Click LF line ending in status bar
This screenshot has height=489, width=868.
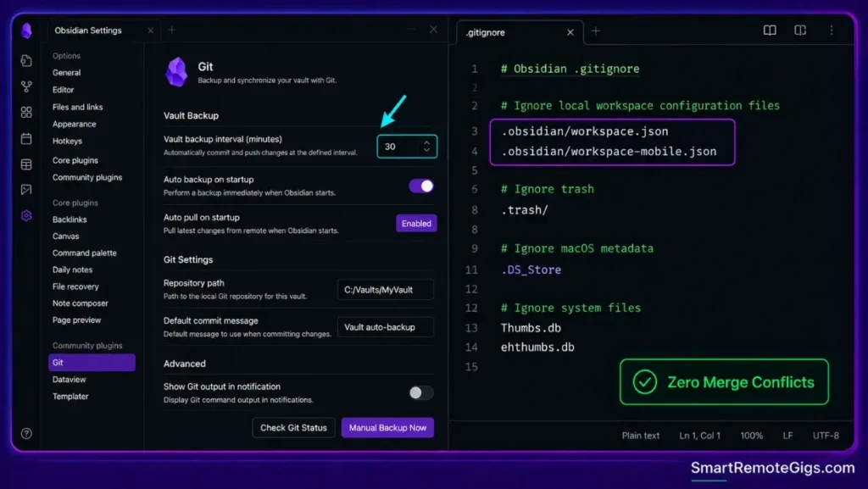787,436
